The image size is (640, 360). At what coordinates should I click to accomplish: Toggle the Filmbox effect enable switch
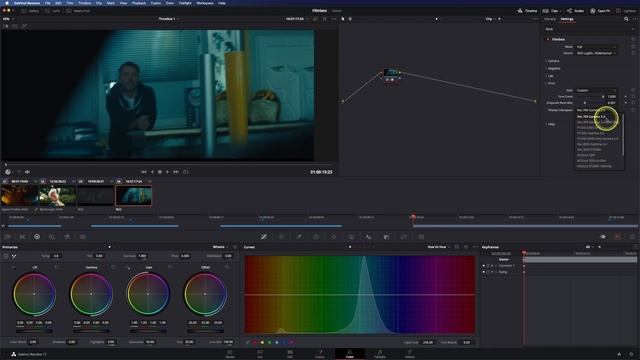pos(548,40)
